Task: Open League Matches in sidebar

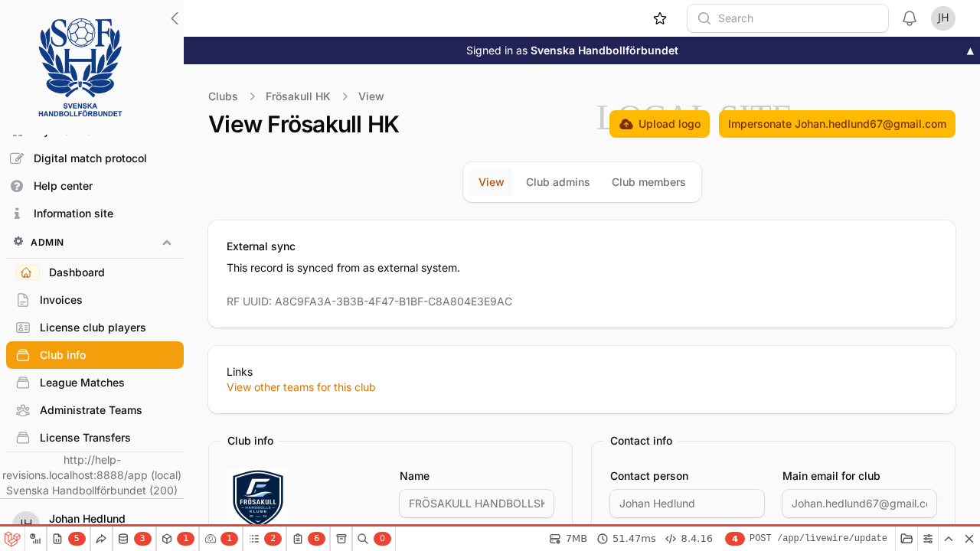Action: (95, 383)
